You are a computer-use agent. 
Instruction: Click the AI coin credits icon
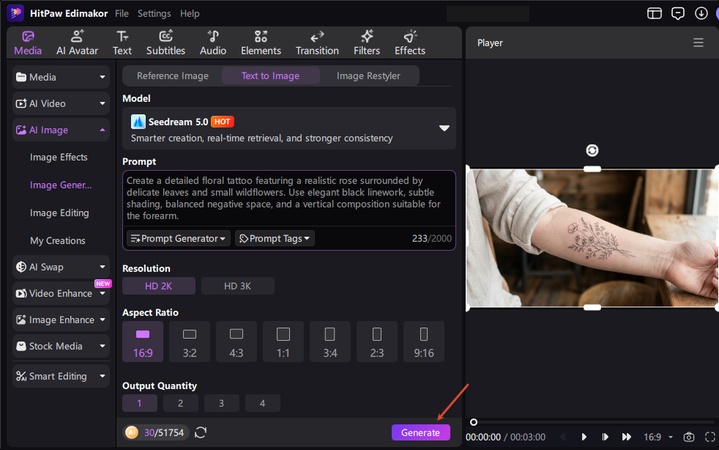coord(132,432)
